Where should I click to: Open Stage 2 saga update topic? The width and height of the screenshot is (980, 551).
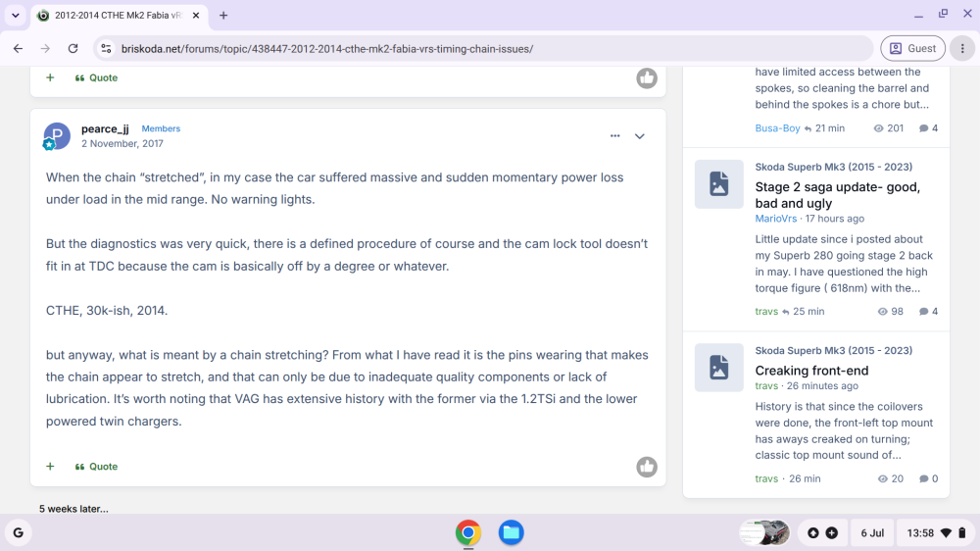[837, 194]
